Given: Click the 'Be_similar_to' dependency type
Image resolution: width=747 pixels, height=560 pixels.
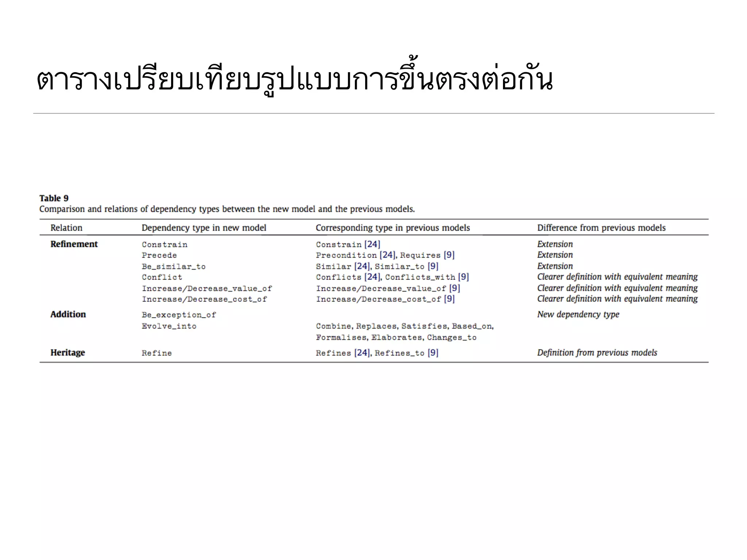Looking at the screenshot, I should 174,267.
